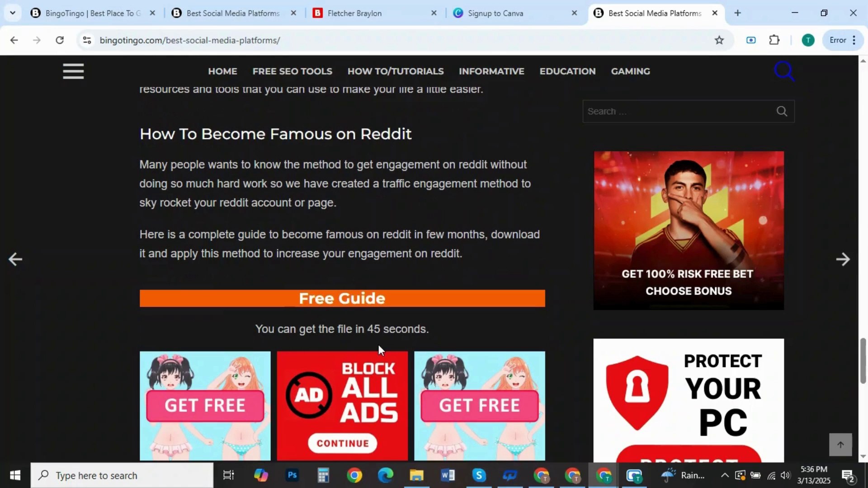This screenshot has width=868, height=488.
Task: Open the hamburger menu on the site
Action: 73,71
